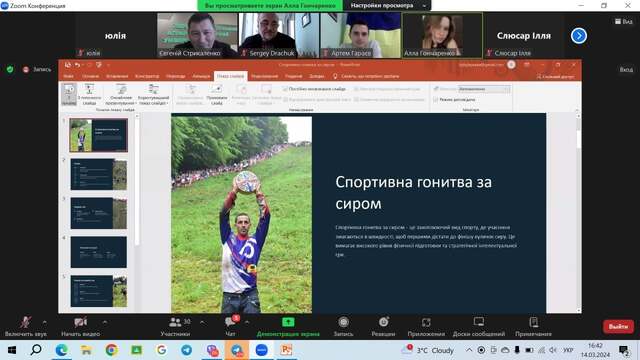The width and height of the screenshot is (640, 360).
Task: Expand the caret next to Чат
Action: pos(247,322)
